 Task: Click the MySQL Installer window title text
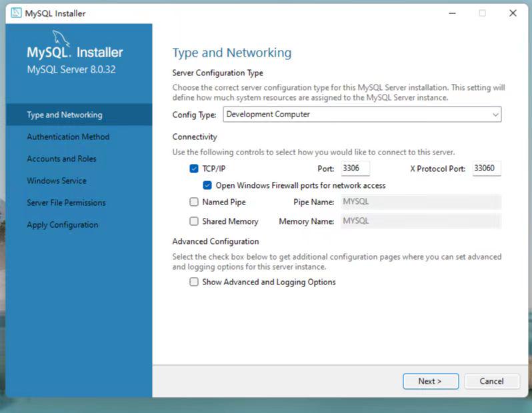pyautogui.click(x=55, y=13)
